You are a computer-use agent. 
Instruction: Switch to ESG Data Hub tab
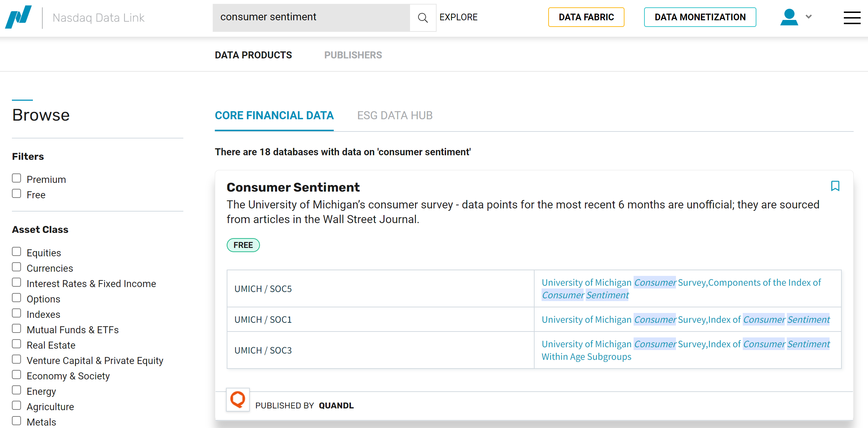[395, 115]
